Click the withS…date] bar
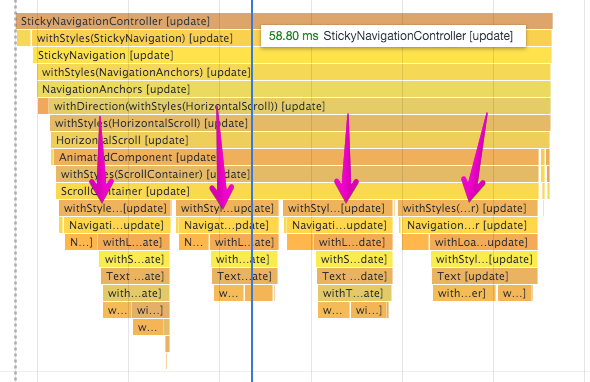Screen dimensions: 590x382 pyautogui.click(x=354, y=259)
